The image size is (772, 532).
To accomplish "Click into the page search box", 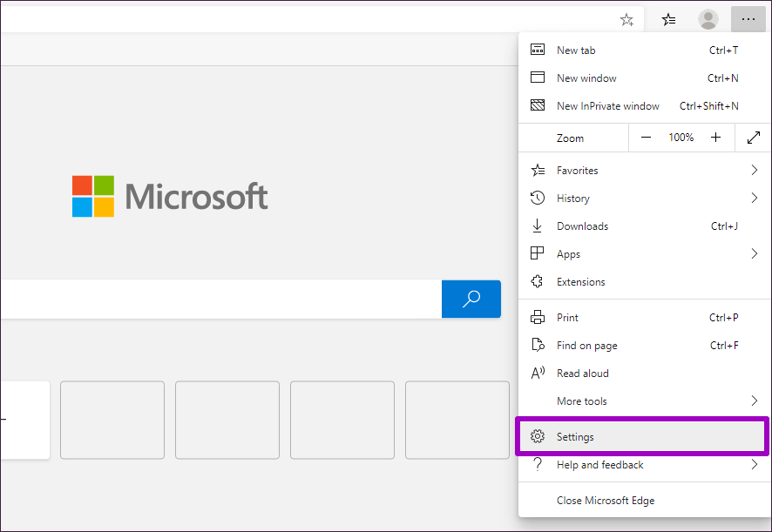I will 220,299.
